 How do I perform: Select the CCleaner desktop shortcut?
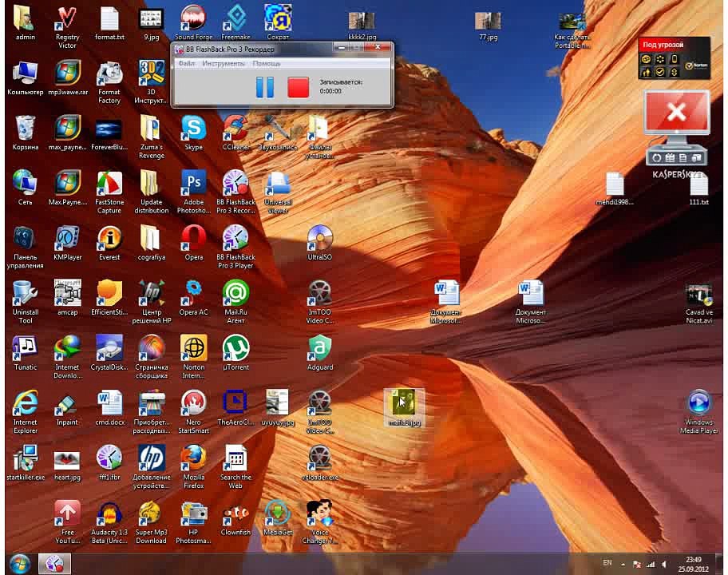(x=235, y=133)
